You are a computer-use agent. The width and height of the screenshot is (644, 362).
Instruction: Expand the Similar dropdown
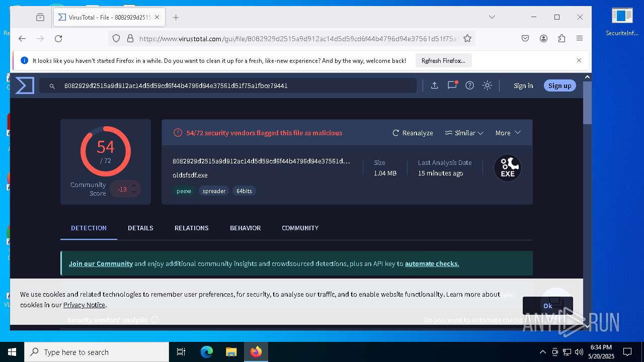point(464,133)
